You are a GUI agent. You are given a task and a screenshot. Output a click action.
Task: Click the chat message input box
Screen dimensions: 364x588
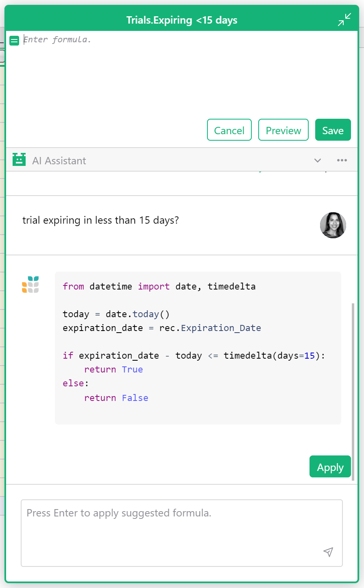pos(182,529)
